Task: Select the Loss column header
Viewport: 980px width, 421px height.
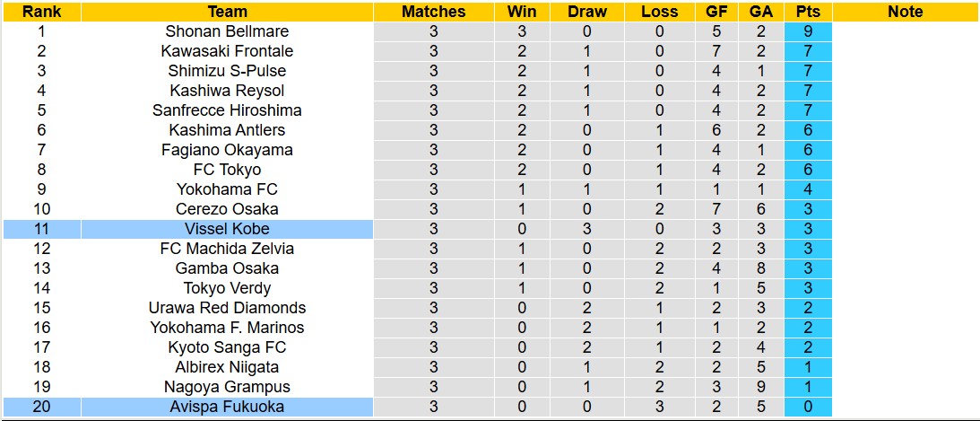Action: 660,12
